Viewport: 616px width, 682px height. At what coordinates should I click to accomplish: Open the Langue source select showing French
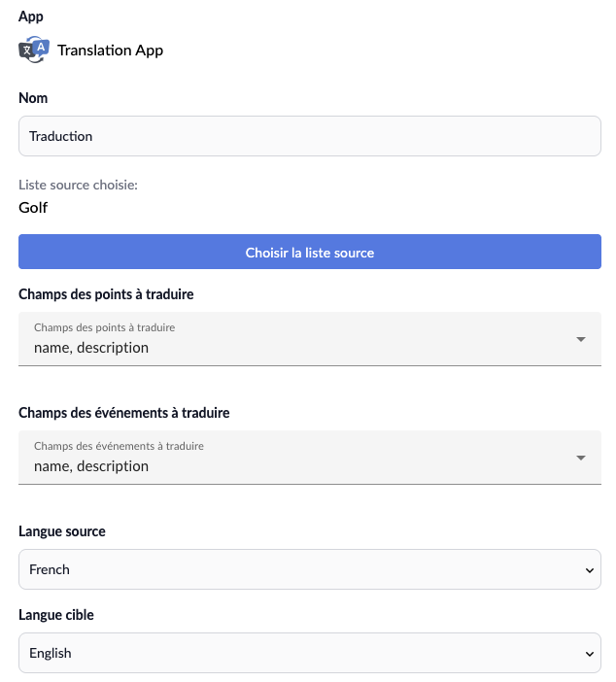pyautogui.click(x=310, y=569)
